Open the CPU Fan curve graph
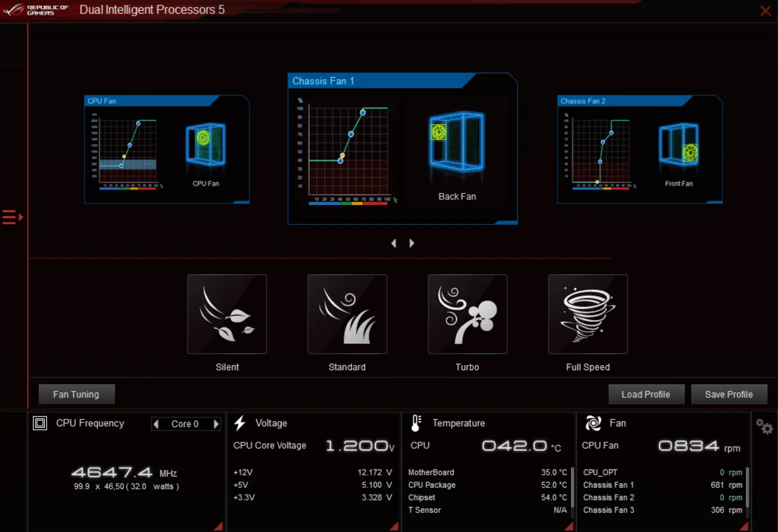The height and width of the screenshot is (532, 778). point(127,152)
